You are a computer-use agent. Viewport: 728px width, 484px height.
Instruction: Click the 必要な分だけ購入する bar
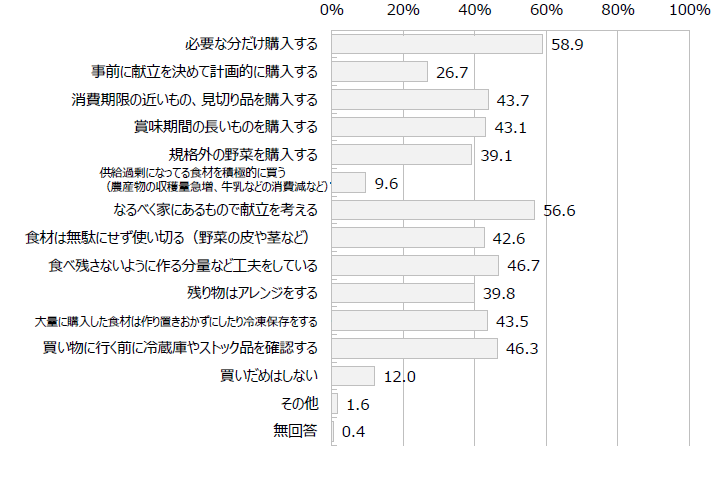[x=437, y=45]
